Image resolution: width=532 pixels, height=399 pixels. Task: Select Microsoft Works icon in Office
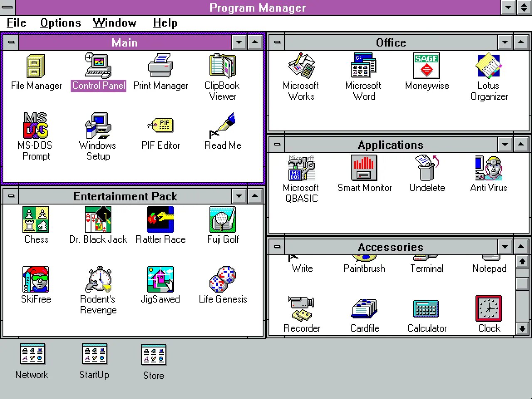click(302, 66)
